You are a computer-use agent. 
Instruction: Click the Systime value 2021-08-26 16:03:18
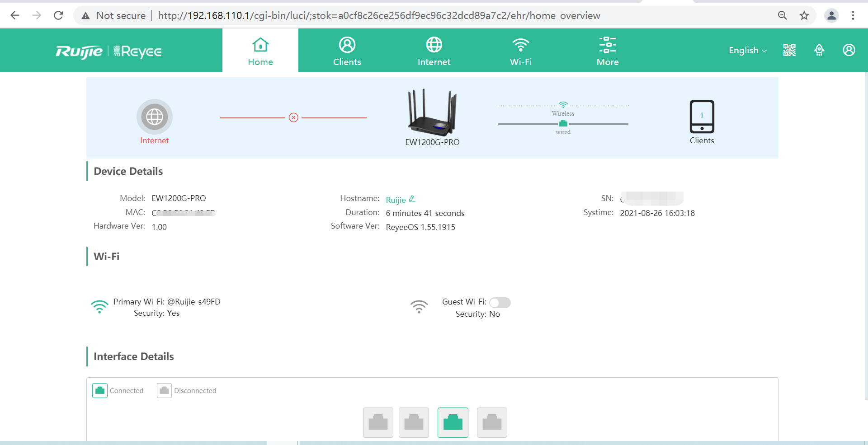coord(657,213)
